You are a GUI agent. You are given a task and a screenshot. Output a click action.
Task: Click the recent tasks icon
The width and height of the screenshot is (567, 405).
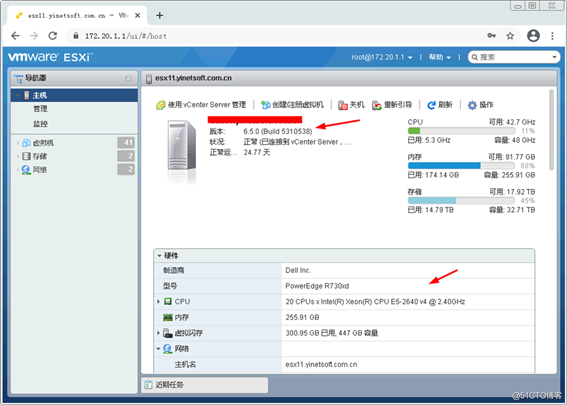(148, 385)
